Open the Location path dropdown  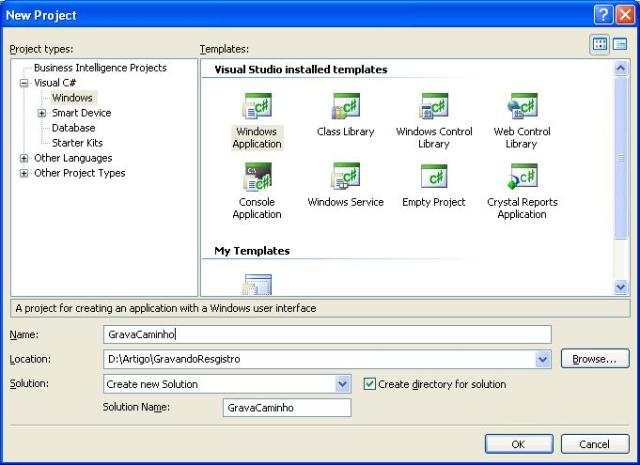point(543,359)
